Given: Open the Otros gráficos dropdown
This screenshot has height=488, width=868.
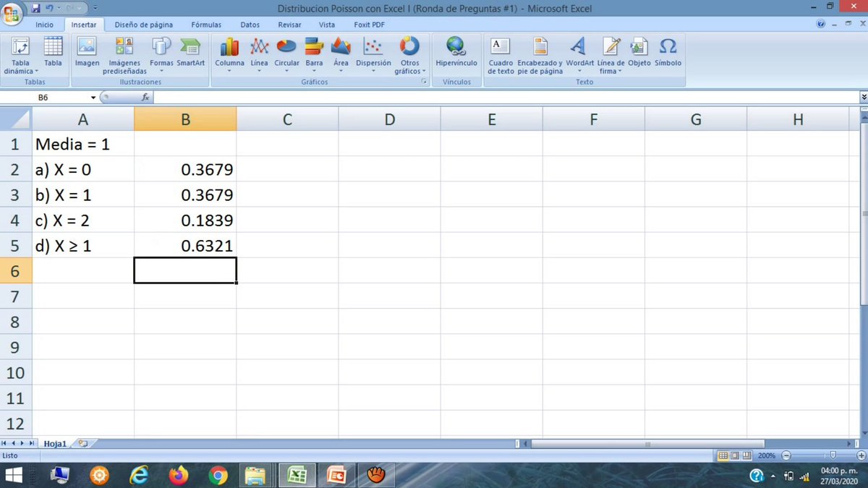Looking at the screenshot, I should click(x=410, y=58).
